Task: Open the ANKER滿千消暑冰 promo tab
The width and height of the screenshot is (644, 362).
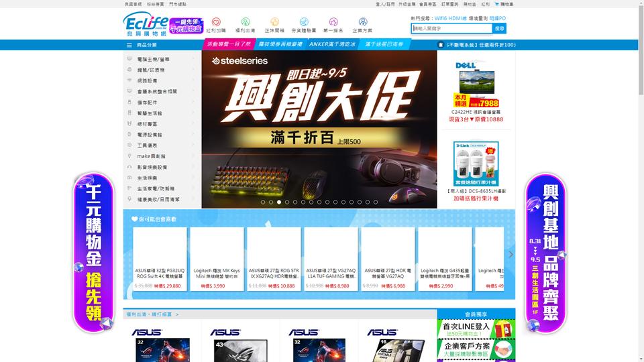Action: [332, 44]
